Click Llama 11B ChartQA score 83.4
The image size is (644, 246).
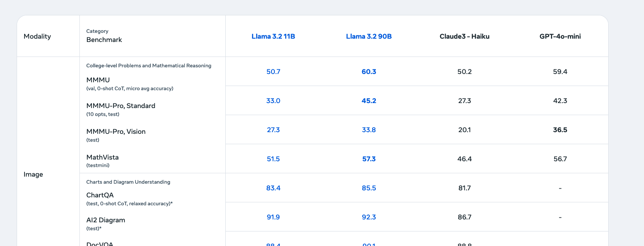(273, 188)
